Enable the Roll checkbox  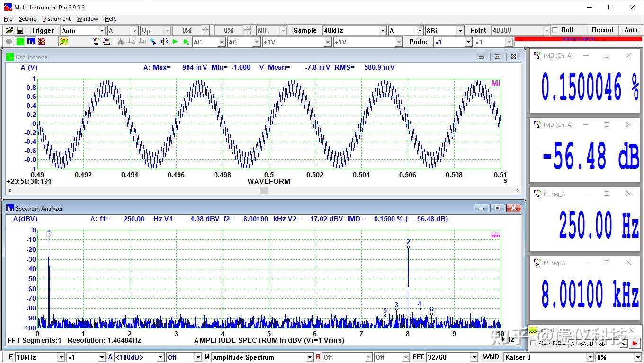(555, 30)
